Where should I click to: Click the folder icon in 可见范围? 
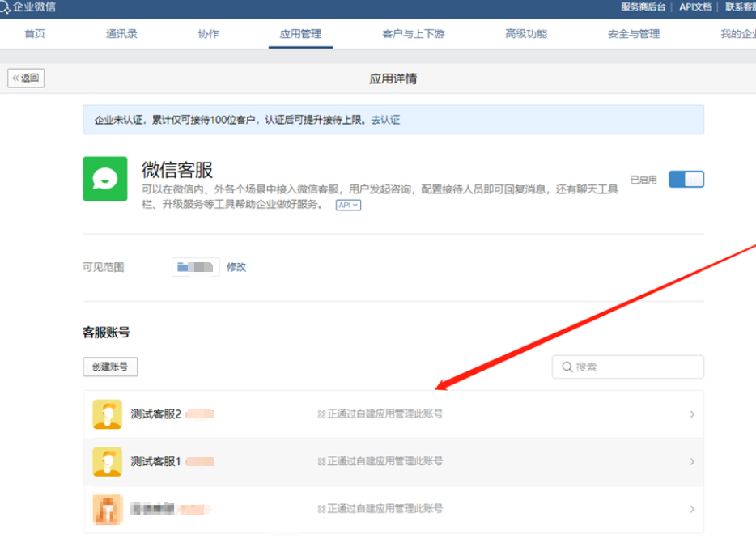183,267
